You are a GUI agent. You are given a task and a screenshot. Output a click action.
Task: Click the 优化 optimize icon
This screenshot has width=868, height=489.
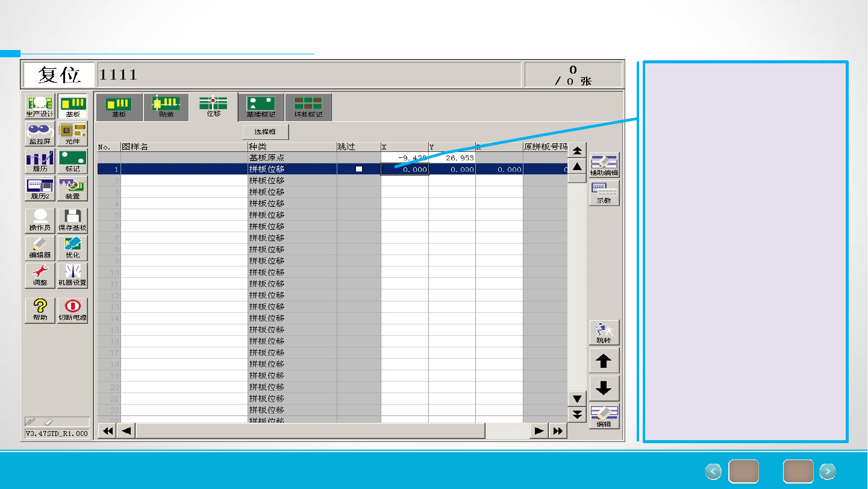point(72,248)
